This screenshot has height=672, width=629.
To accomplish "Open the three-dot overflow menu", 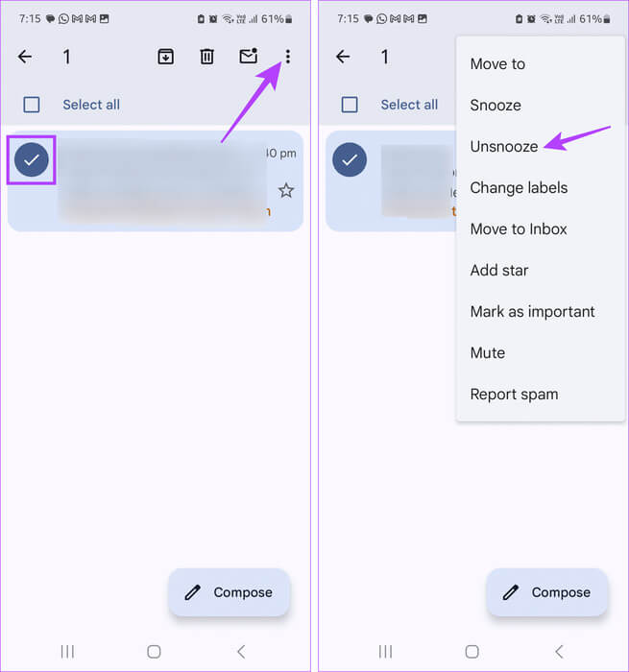I will pos(288,57).
